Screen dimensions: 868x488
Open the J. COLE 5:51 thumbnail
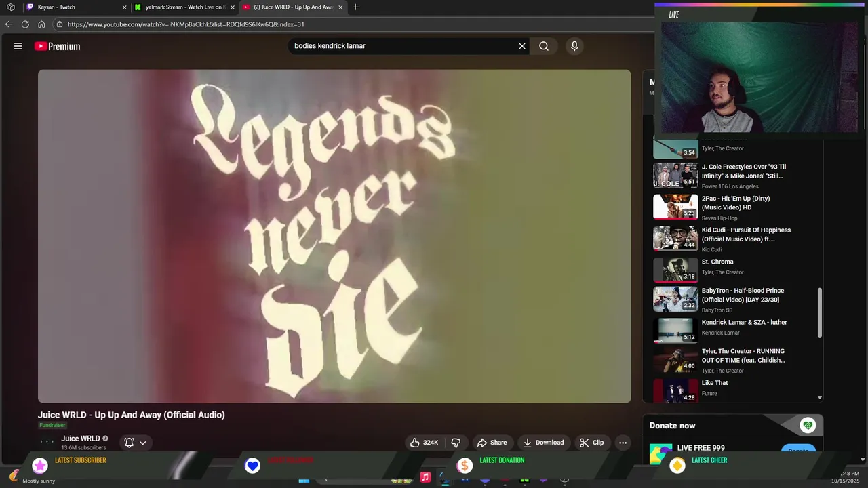[x=675, y=176]
